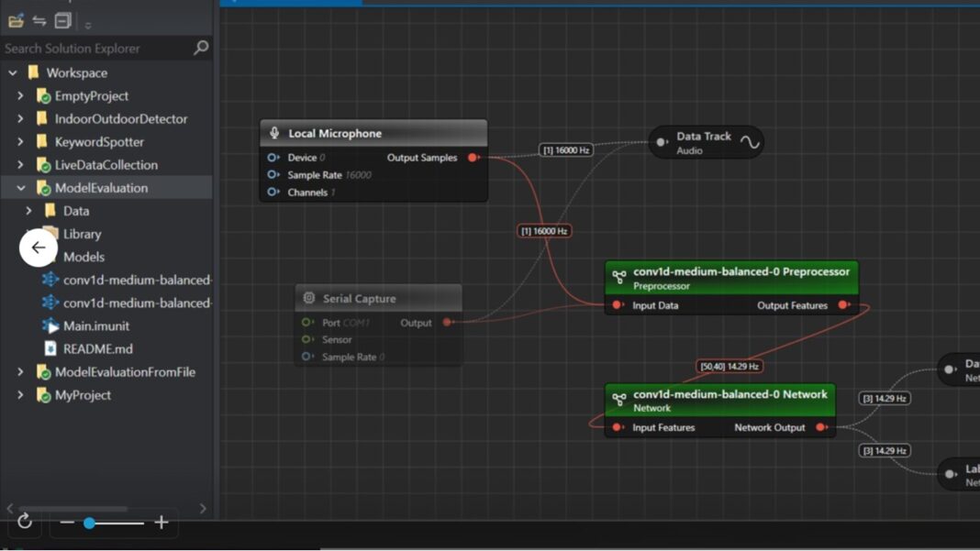The width and height of the screenshot is (980, 551).
Task: Click the zoom slider blue handle
Action: point(89,523)
